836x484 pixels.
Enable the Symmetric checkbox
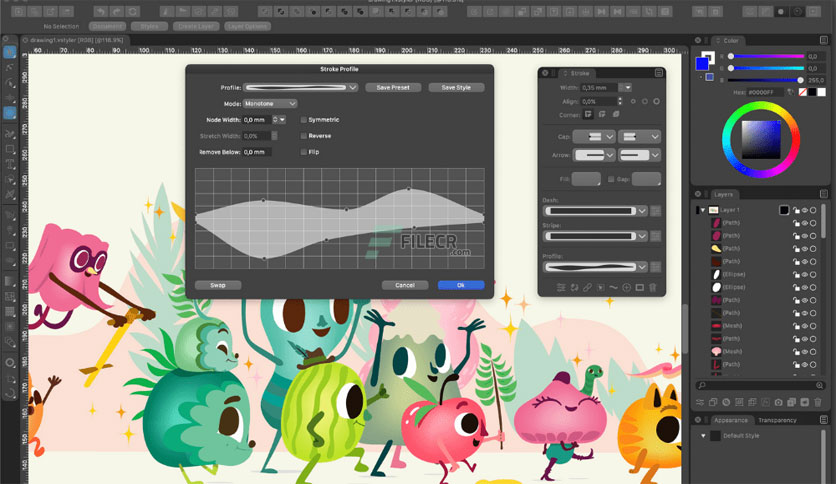(x=303, y=120)
